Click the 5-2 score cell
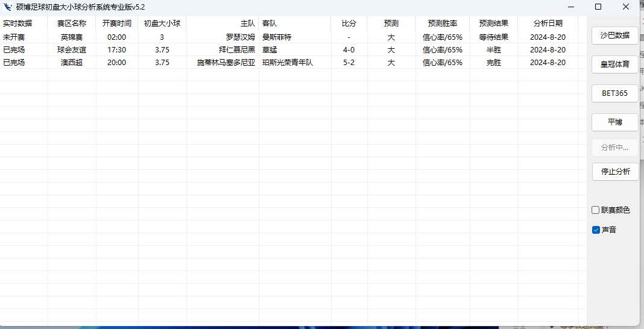This screenshot has width=644, height=329. click(349, 62)
